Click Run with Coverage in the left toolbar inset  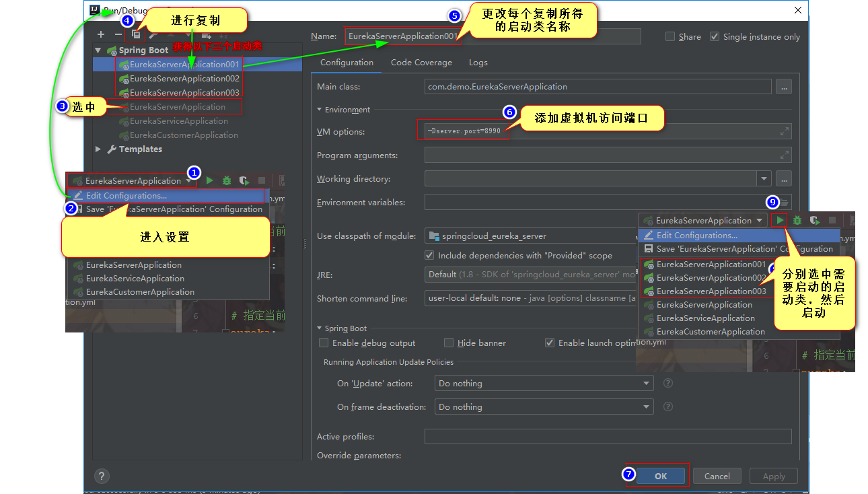[244, 180]
